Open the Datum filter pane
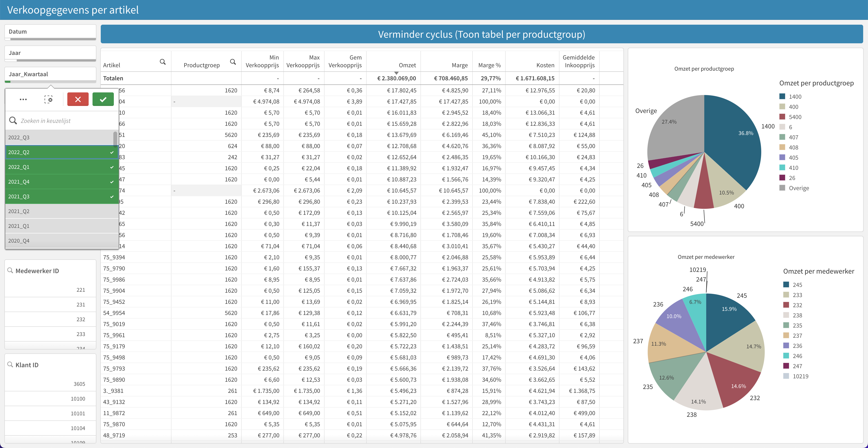 (x=51, y=32)
